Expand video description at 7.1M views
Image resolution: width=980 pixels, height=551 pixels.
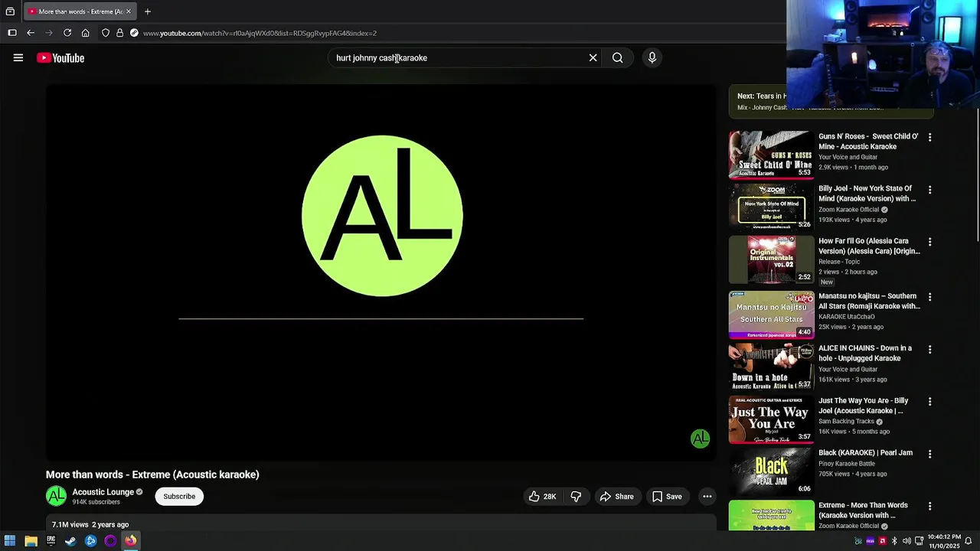tap(381, 524)
